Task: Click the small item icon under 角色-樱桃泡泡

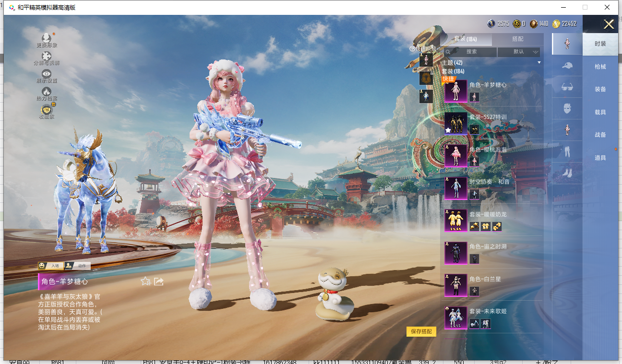Action: click(x=474, y=162)
